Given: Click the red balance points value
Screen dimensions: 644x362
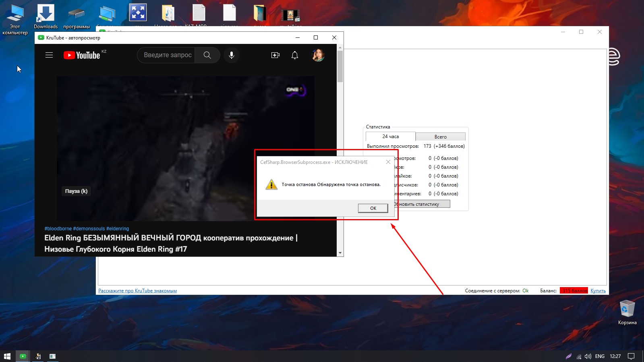Looking at the screenshot, I should point(574,291).
